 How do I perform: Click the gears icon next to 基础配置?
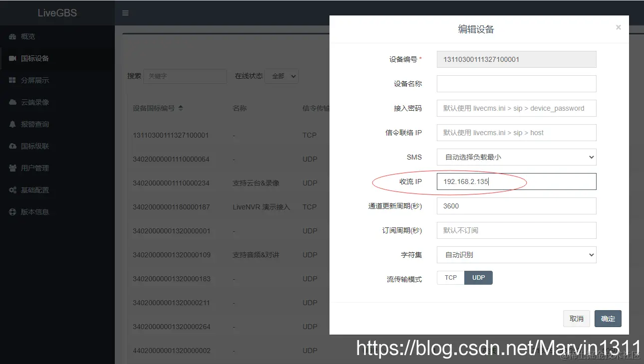[12, 190]
